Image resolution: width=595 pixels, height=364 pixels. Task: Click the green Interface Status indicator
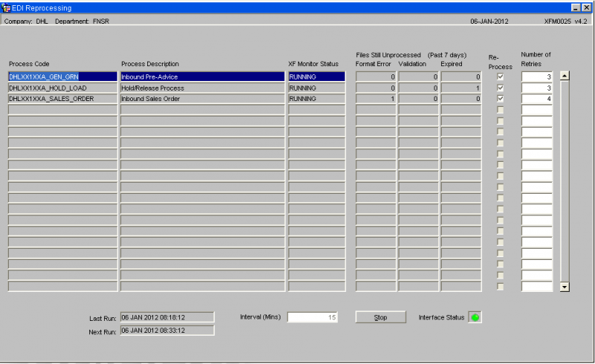coord(475,317)
